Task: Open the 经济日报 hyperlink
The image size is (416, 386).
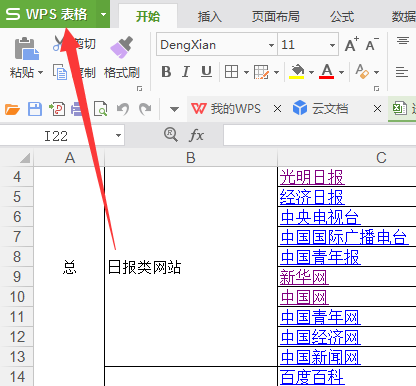Action: tap(312, 197)
